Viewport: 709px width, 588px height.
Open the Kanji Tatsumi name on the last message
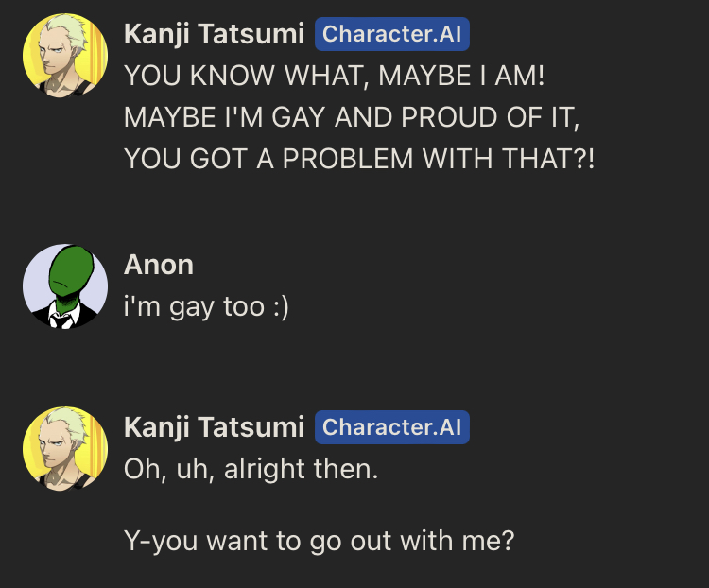click(x=214, y=428)
